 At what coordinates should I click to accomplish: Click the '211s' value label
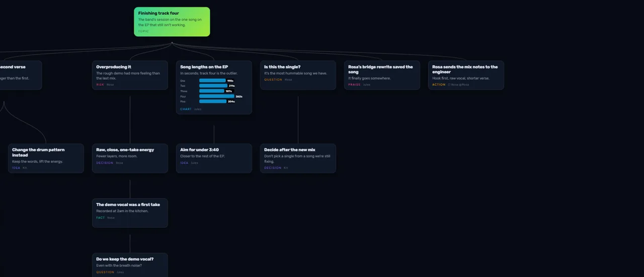231,86
